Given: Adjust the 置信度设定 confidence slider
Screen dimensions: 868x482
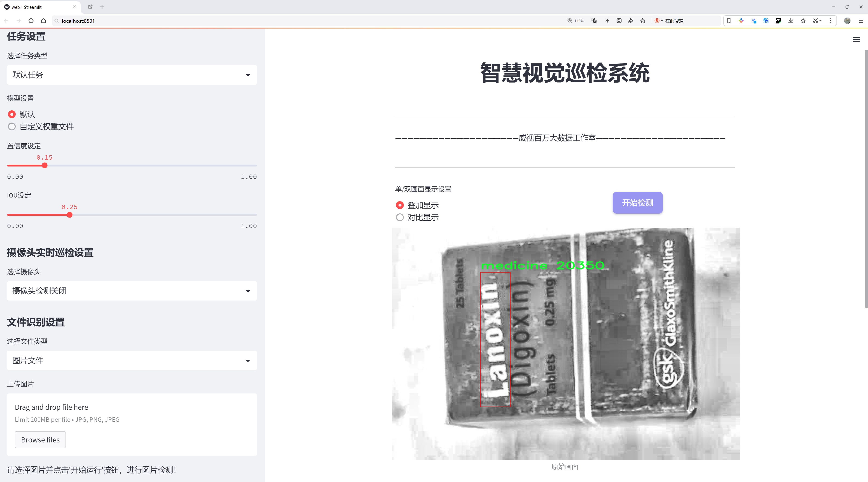Looking at the screenshot, I should point(45,166).
